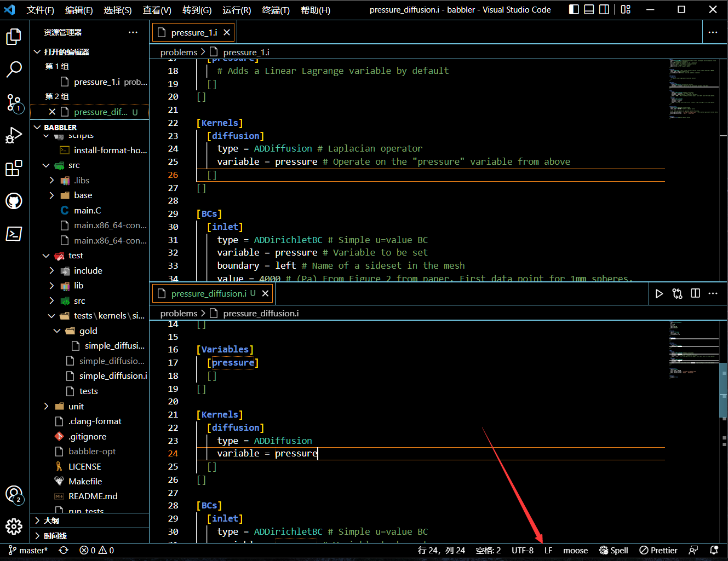The image size is (728, 561).
Task: Run the pressure_diffusion.i file
Action: click(x=659, y=293)
